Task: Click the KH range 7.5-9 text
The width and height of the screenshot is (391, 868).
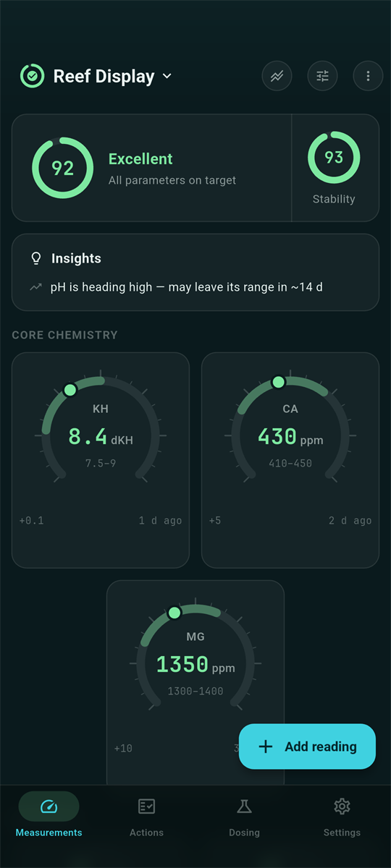Action: (x=101, y=463)
